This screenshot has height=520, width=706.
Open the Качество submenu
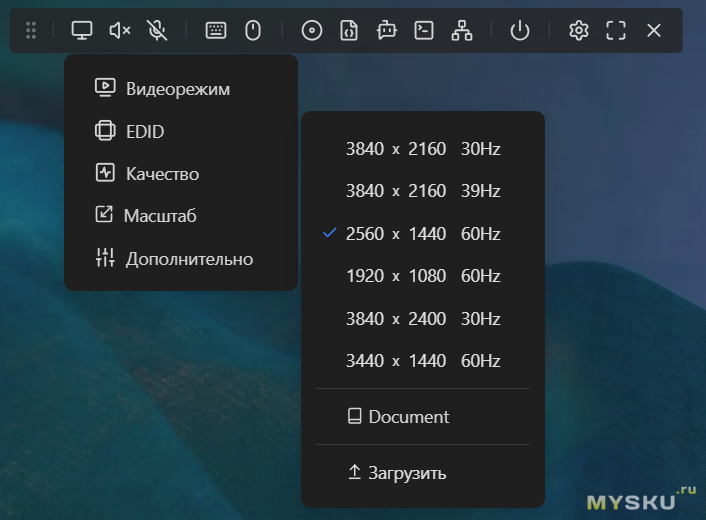pyautogui.click(x=162, y=174)
